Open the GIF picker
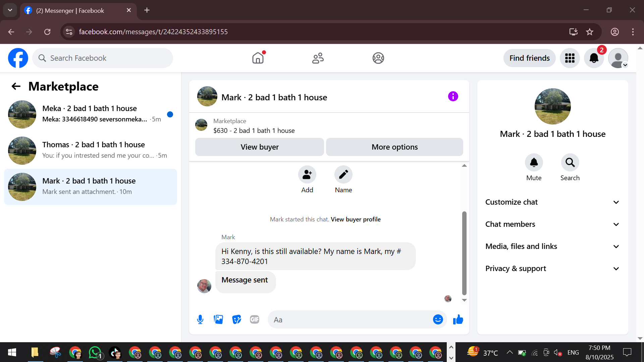 255,319
